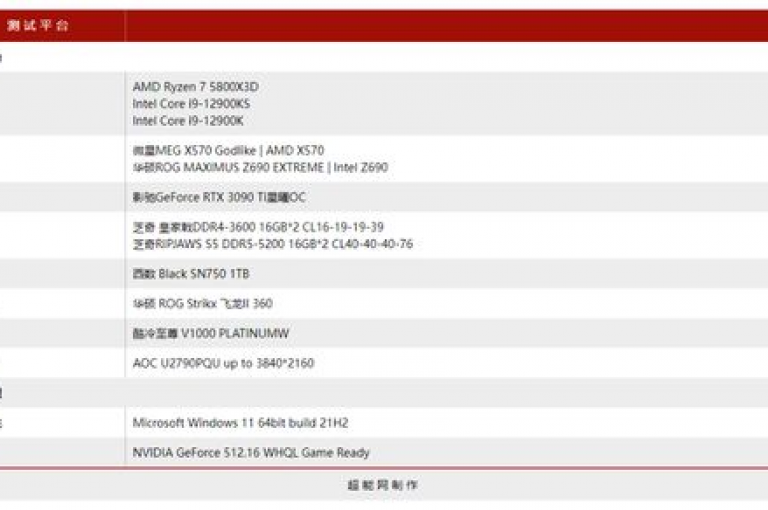Viewport: 768px width, 510px height.
Task: Select the DDR4-3600 16GB*2 CL16-19-19-39 line
Action: tap(258, 227)
